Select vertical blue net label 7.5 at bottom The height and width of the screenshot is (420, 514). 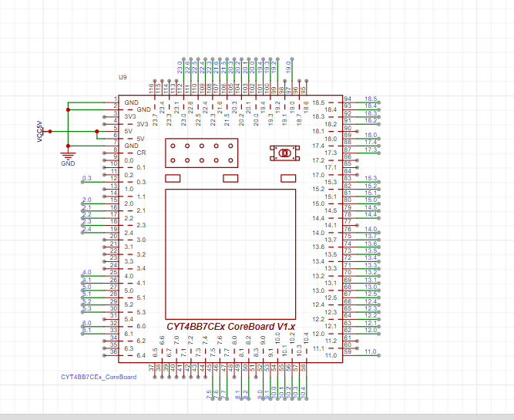209,394
